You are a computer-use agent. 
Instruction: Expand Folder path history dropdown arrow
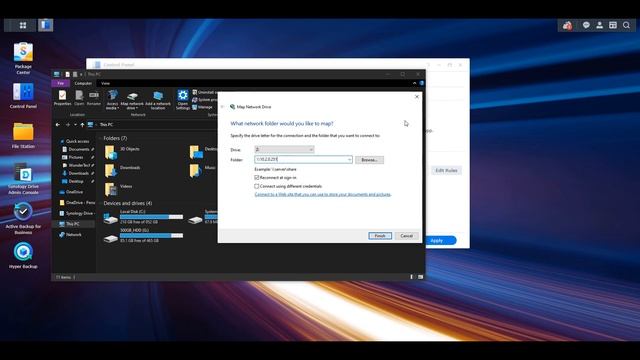click(x=349, y=160)
